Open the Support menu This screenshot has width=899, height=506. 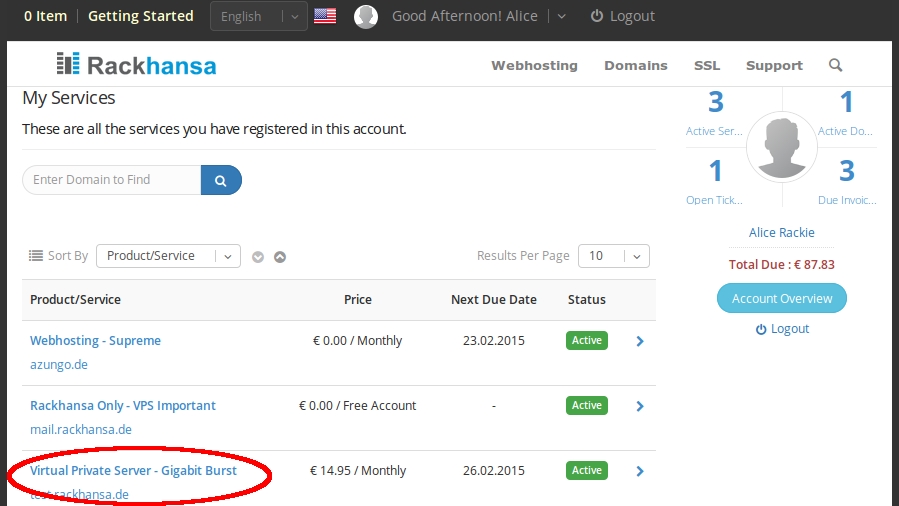point(774,65)
